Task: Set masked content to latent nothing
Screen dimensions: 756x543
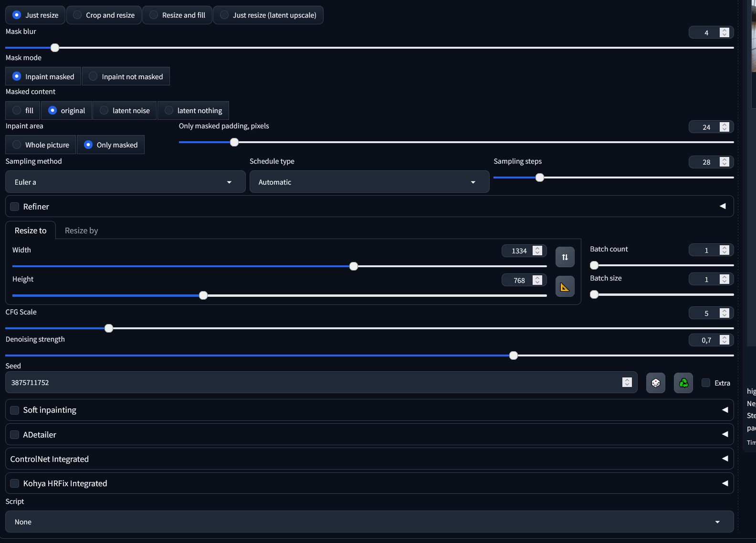Action: 193,111
